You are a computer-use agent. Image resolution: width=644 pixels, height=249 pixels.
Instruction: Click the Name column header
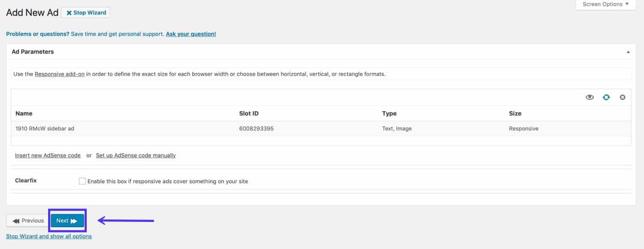click(x=24, y=113)
